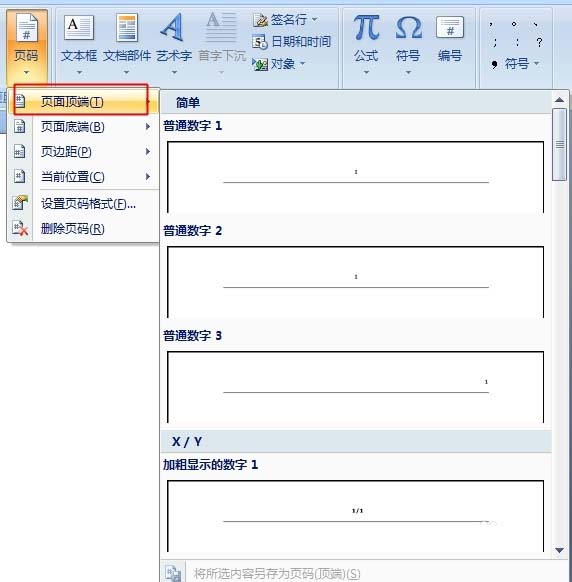Pick the 加粗显示的数字 1 thumbnail
Image resolution: width=572 pixels, height=582 pixels.
[x=356, y=516]
